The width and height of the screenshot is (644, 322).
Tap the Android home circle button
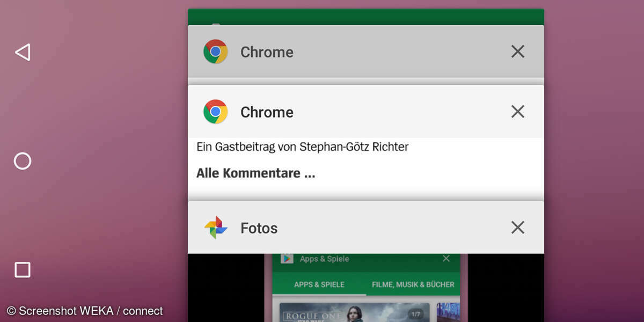coord(23,161)
